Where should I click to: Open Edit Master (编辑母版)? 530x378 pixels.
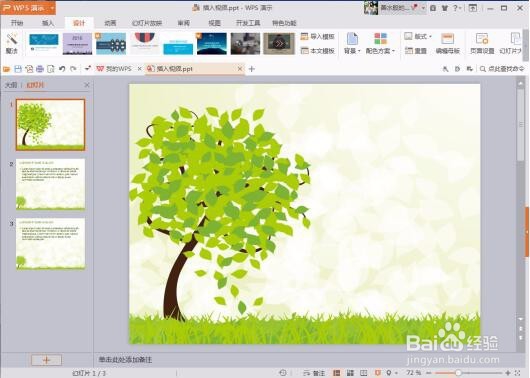pos(448,43)
